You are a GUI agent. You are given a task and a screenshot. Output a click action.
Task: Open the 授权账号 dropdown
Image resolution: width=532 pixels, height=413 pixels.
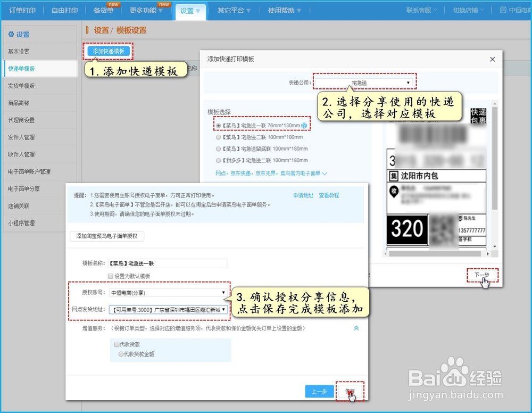coord(168,293)
